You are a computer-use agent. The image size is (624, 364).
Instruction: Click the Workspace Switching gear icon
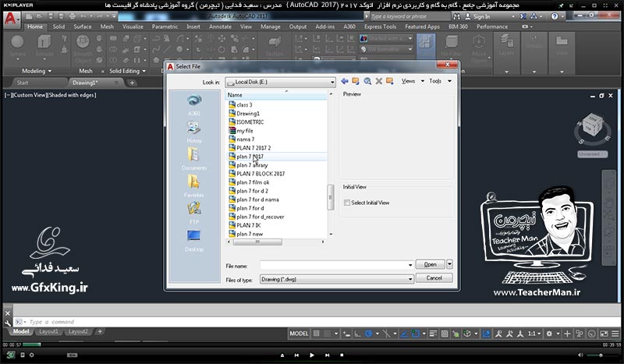[x=549, y=334]
